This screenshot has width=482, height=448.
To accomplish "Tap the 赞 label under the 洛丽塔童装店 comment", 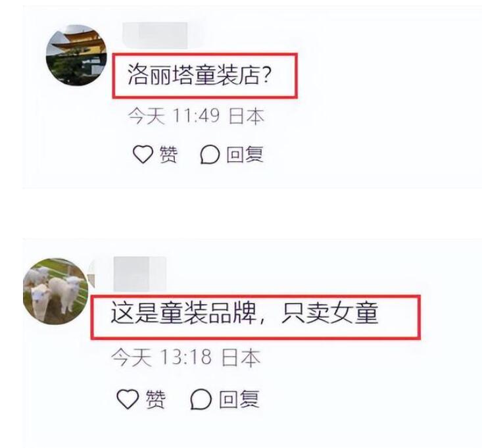I will point(168,155).
